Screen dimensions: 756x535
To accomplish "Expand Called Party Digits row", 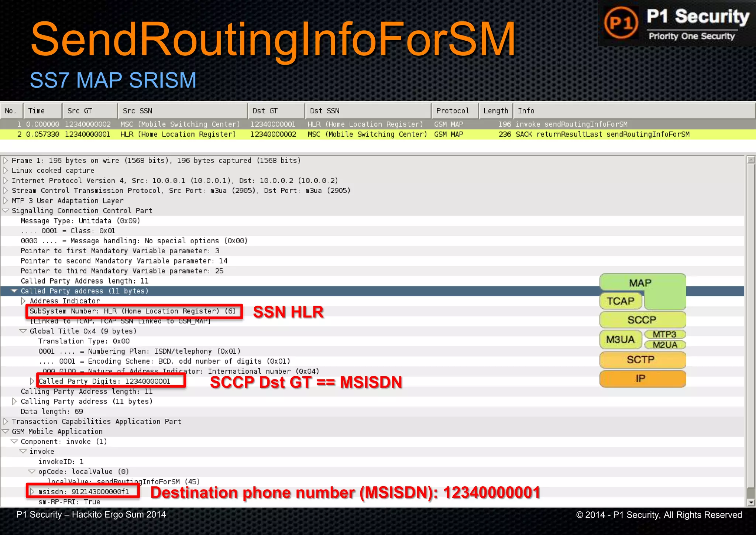I will [32, 381].
